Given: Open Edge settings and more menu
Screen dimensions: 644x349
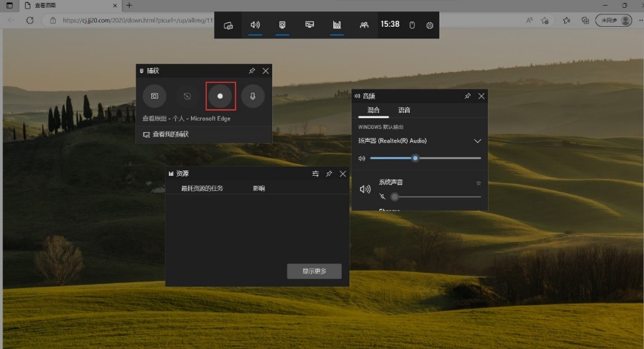Looking at the screenshot, I should (x=640, y=20).
